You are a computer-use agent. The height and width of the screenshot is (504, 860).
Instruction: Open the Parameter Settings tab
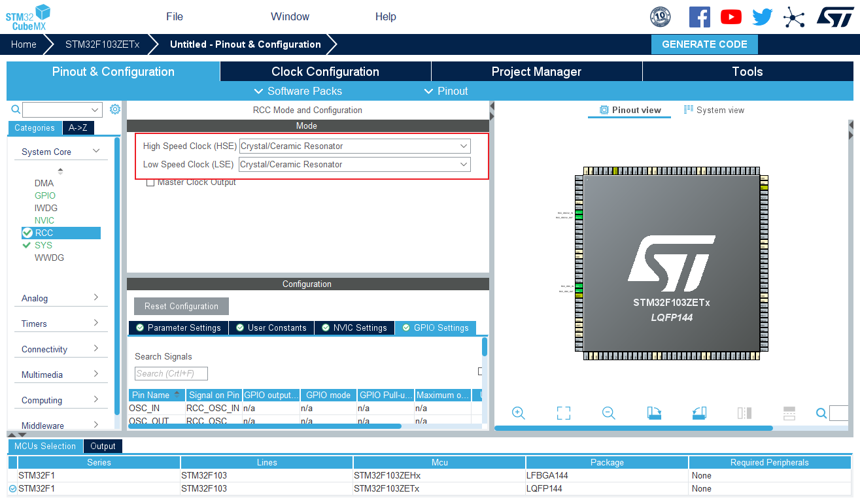point(178,328)
